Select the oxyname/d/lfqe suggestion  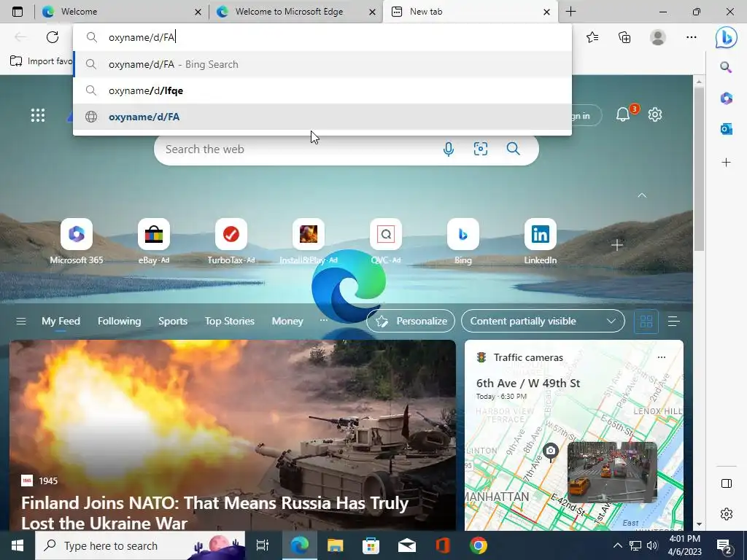pyautogui.click(x=322, y=90)
